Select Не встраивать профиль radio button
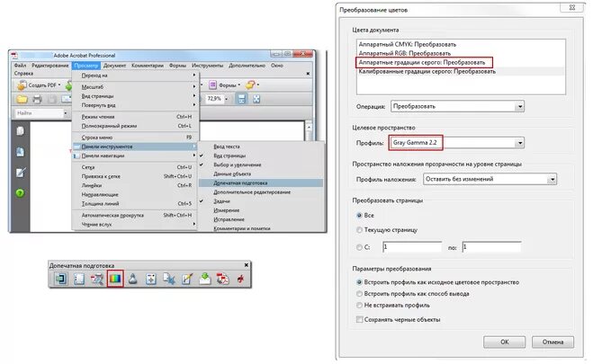The width and height of the screenshot is (593, 364). tap(359, 305)
